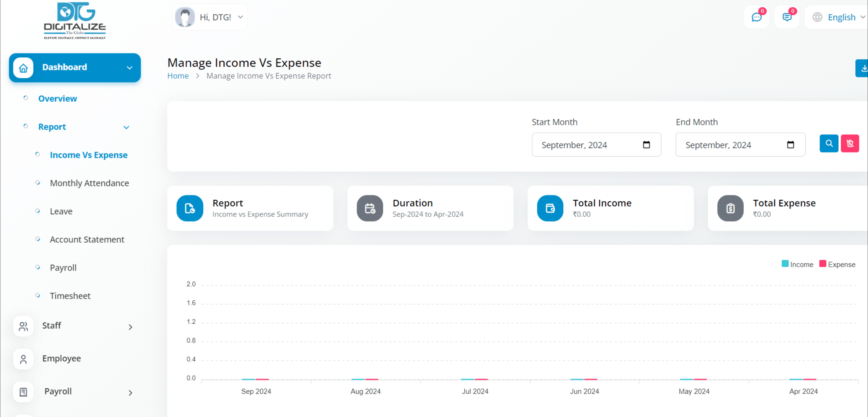The image size is (868, 417).
Task: Click the Employee person icon
Action: click(x=23, y=359)
